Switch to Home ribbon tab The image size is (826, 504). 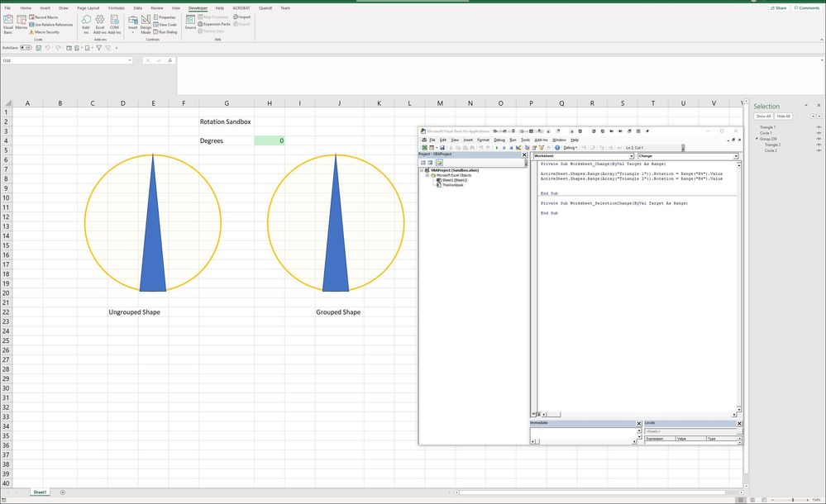click(26, 8)
